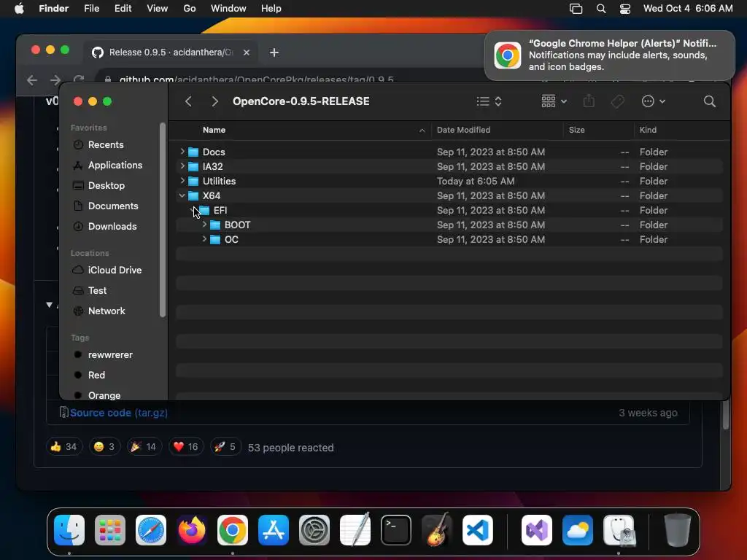Screen dimensions: 747x560
Task: Go back in Finder window
Action: click(x=189, y=101)
